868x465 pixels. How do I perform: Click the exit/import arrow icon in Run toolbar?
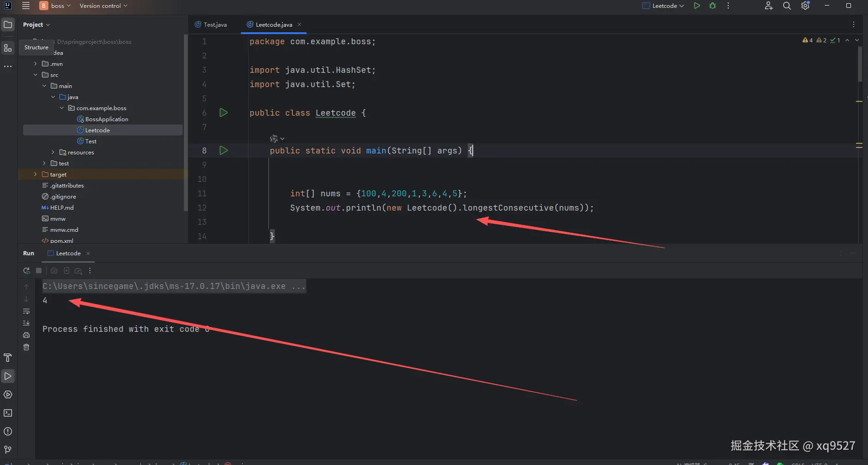point(66,271)
